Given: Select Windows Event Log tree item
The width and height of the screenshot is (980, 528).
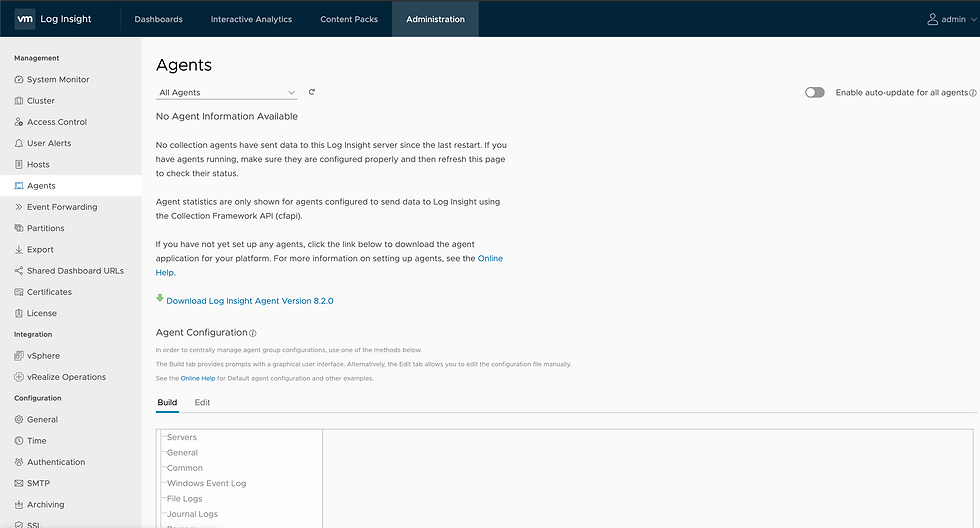Looking at the screenshot, I should pyautogui.click(x=206, y=483).
